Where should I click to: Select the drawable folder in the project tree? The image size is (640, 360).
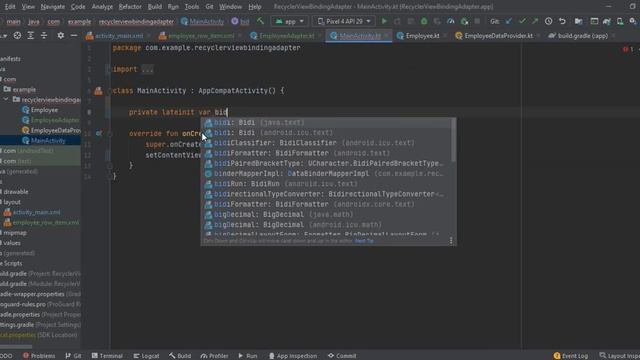pyautogui.click(x=16, y=191)
